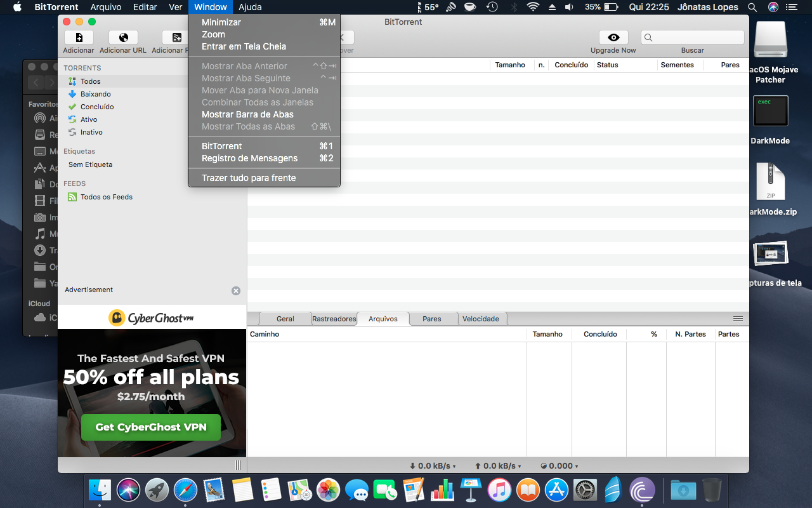Click the Adicionar URL globe icon
Image resolution: width=812 pixels, height=508 pixels.
[123, 37]
